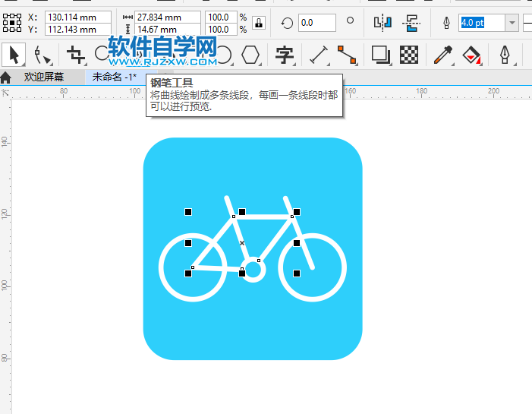Click the rotation angle field
The image size is (532, 414).
click(x=317, y=23)
